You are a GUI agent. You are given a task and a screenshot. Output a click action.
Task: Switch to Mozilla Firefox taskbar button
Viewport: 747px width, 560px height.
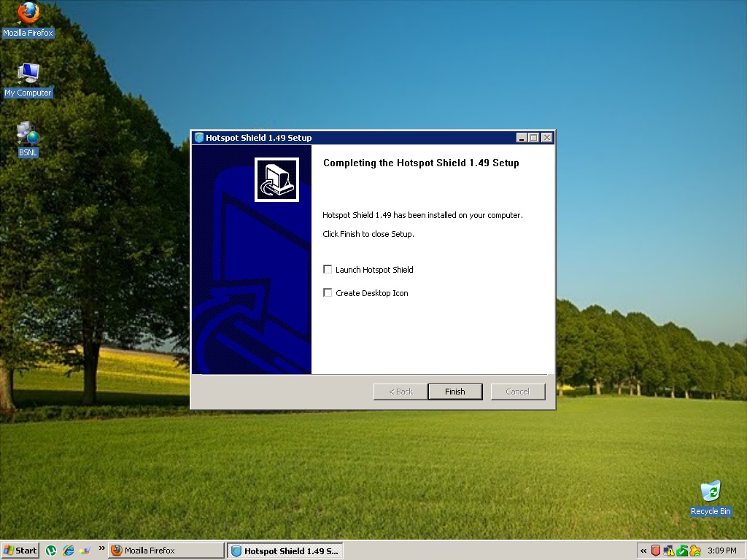click(x=166, y=551)
